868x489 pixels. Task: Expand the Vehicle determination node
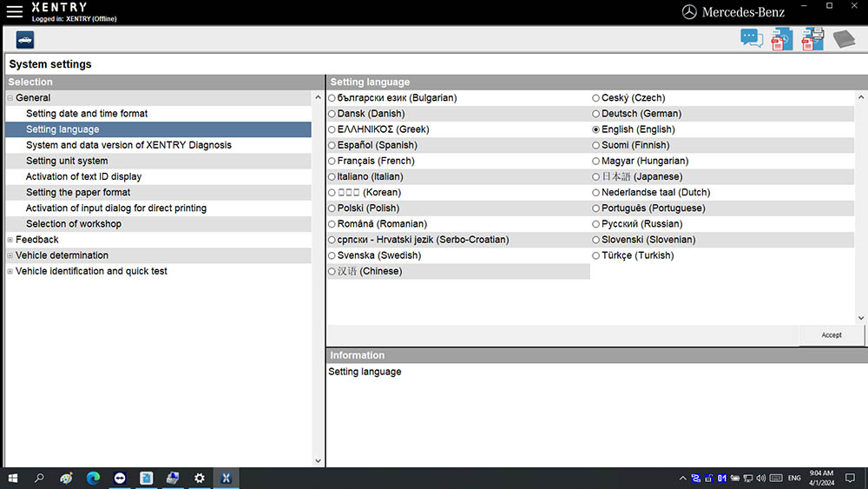tap(10, 256)
